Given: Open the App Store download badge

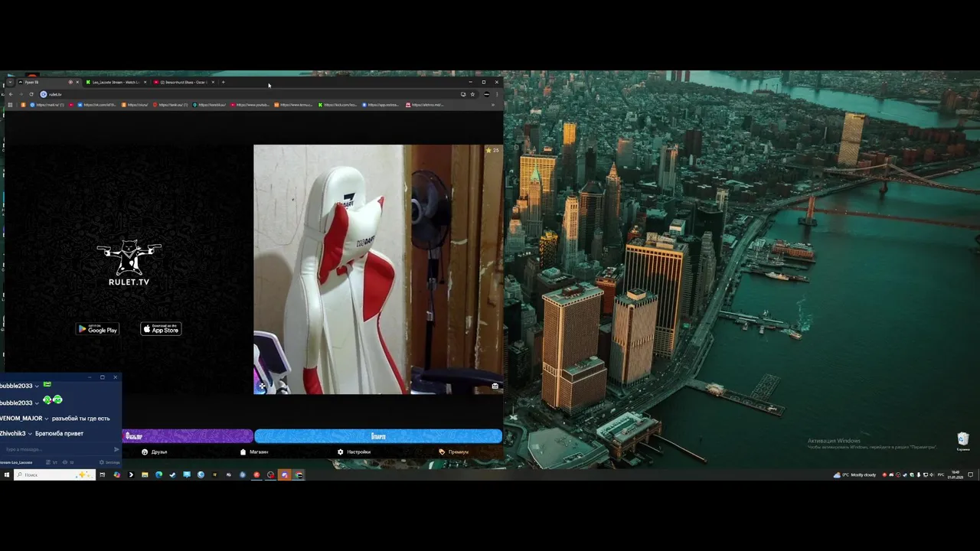Looking at the screenshot, I should 161,329.
